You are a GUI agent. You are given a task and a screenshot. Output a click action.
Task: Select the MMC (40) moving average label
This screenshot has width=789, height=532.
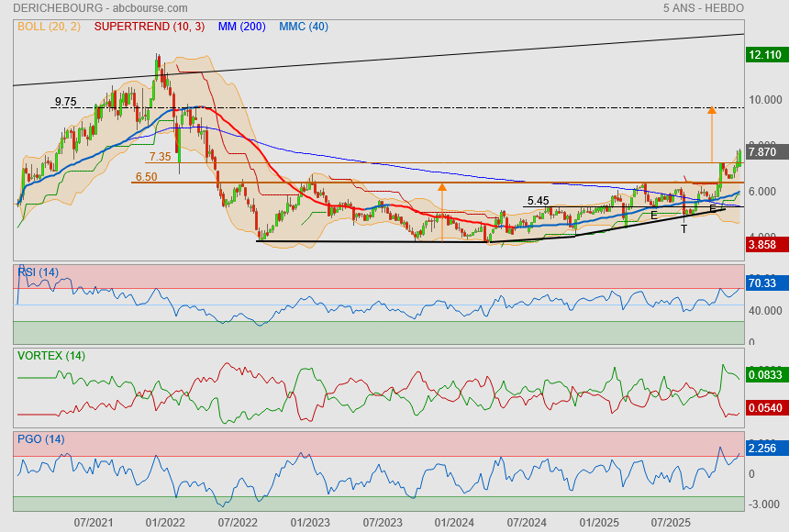[304, 27]
